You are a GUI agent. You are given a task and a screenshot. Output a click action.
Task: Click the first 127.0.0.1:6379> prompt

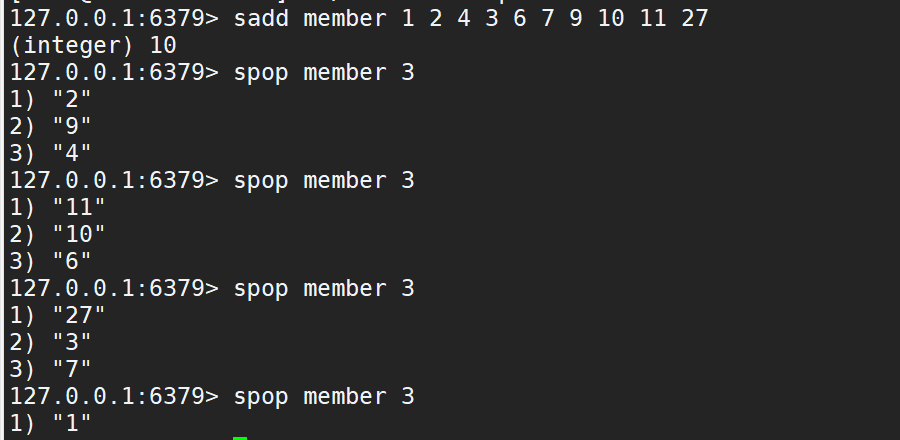click(x=114, y=18)
